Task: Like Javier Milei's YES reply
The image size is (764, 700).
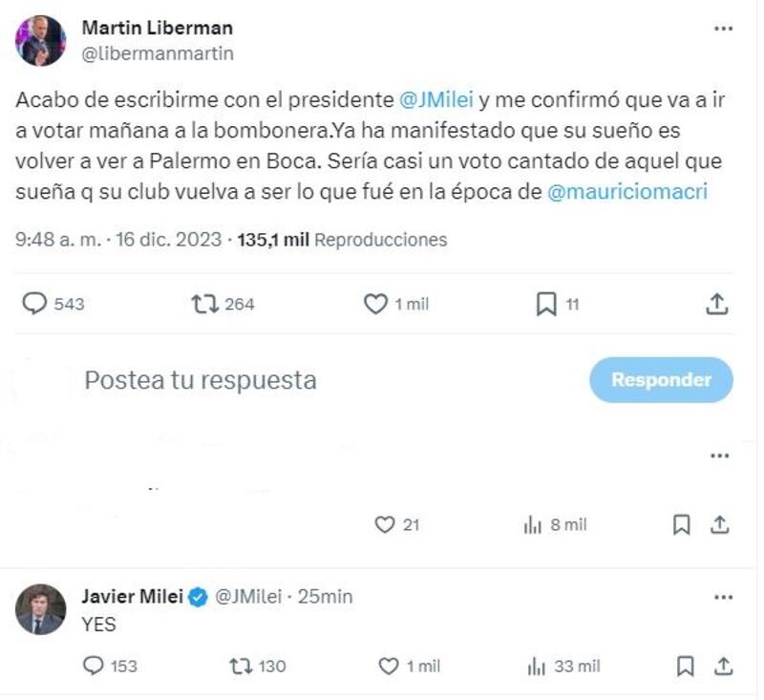Action: point(389,666)
